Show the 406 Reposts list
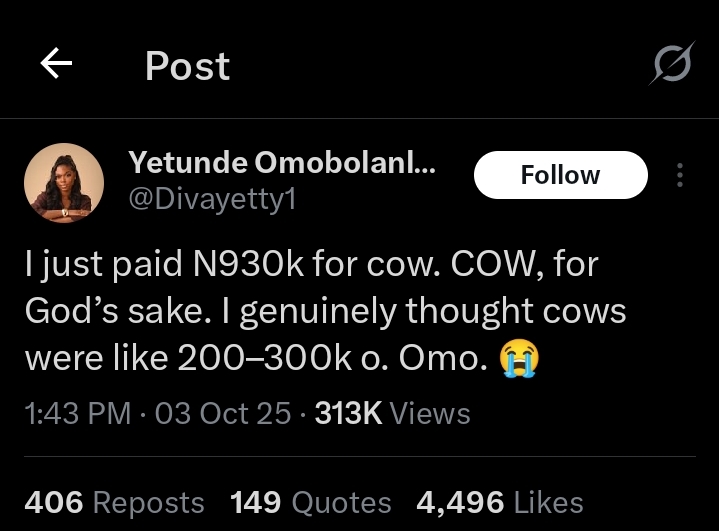This screenshot has width=719, height=531. [114, 502]
